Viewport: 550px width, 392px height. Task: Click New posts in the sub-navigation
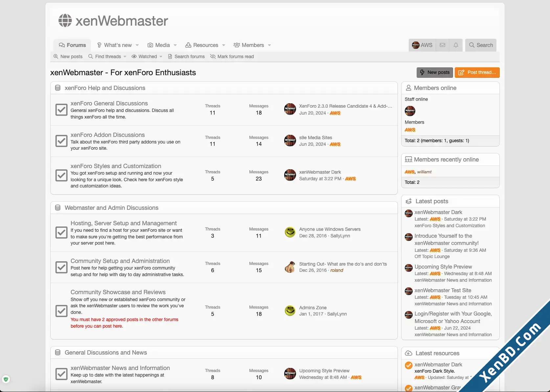point(68,56)
